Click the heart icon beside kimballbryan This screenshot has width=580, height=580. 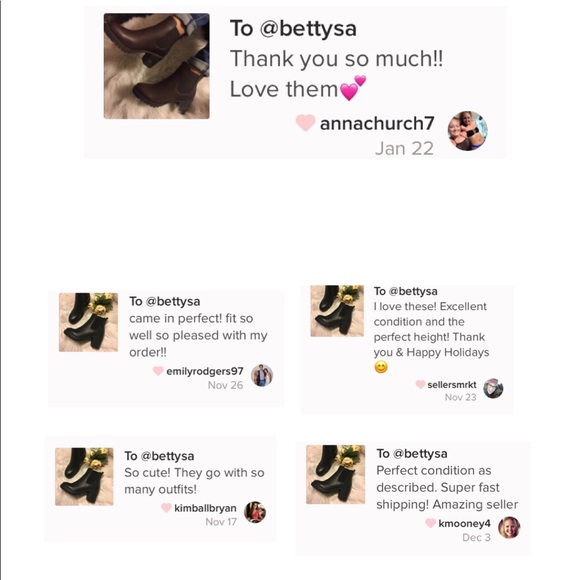(166, 508)
